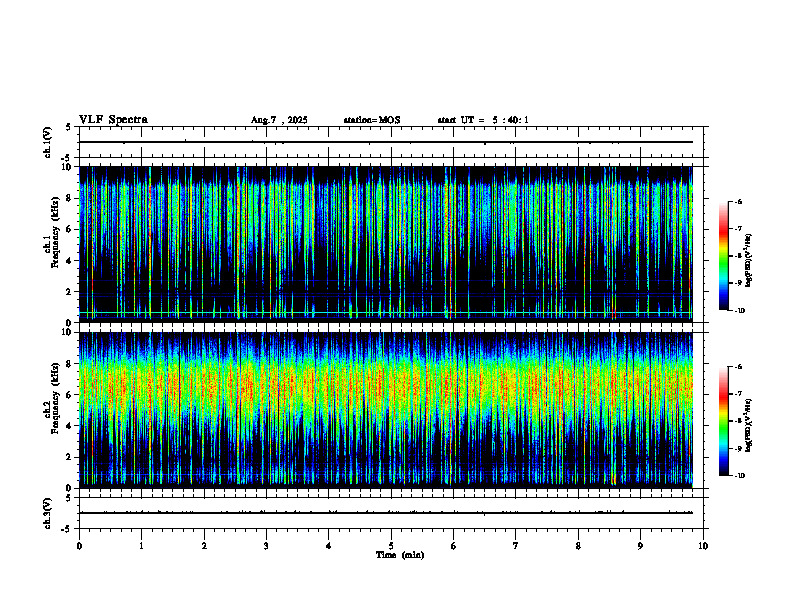This screenshot has width=792, height=612.
Task: Click the time axis tick label "3"
Action: pyautogui.click(x=266, y=546)
